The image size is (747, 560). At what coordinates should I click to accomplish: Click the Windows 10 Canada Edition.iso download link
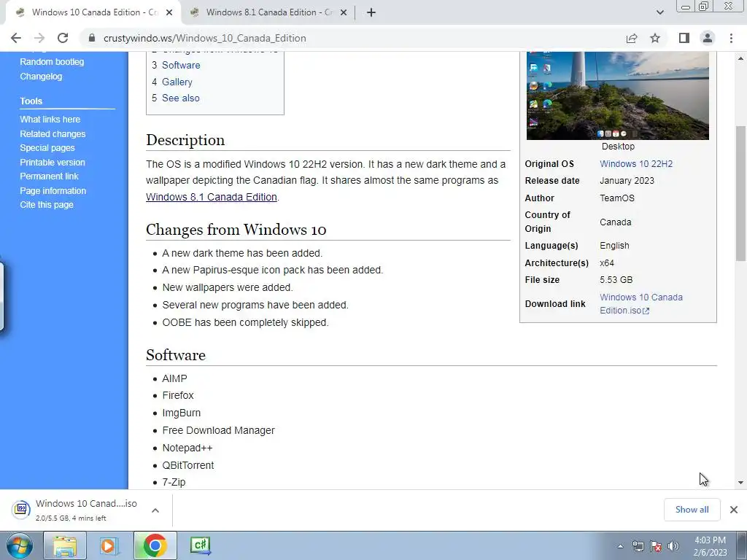pos(640,304)
